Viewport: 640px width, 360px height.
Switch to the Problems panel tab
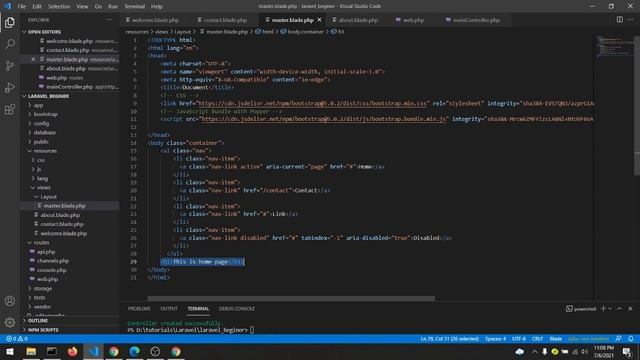point(139,309)
